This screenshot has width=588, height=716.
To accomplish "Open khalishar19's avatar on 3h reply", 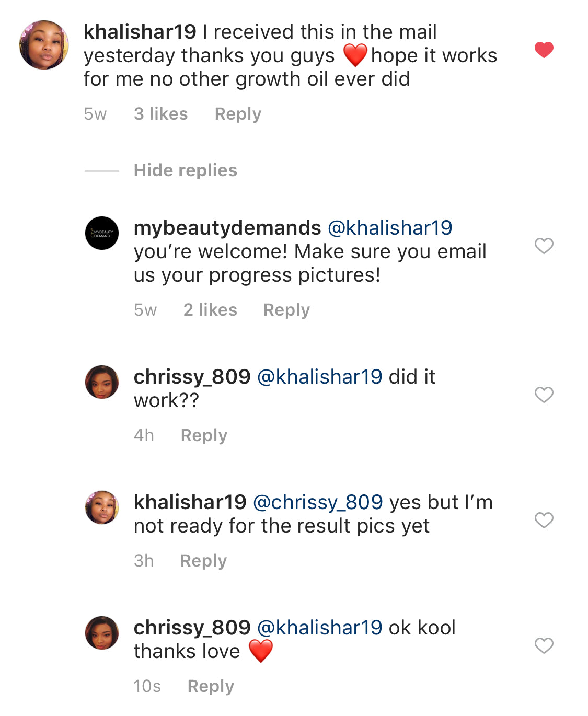I will pyautogui.click(x=102, y=507).
